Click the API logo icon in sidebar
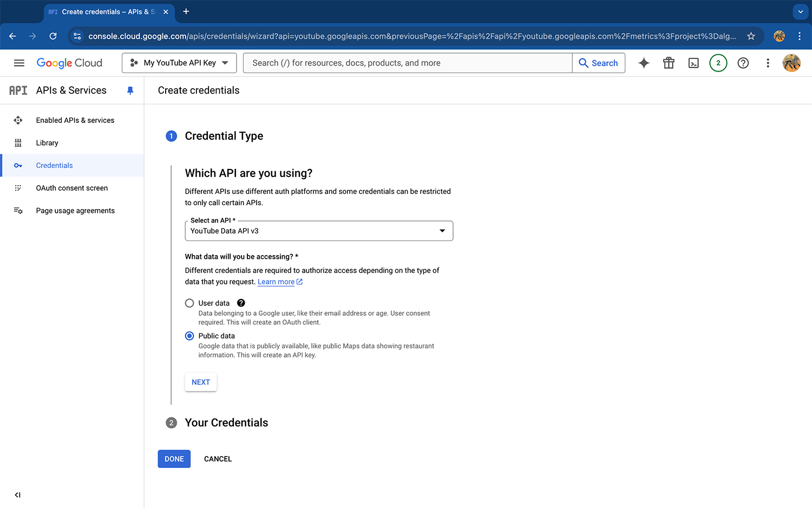This screenshot has width=812, height=508. (x=18, y=90)
